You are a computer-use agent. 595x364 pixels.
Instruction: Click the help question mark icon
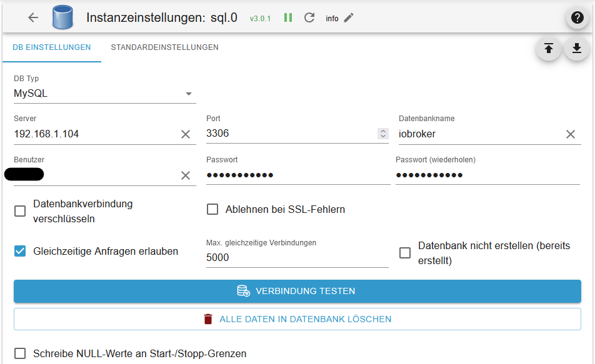(x=577, y=17)
